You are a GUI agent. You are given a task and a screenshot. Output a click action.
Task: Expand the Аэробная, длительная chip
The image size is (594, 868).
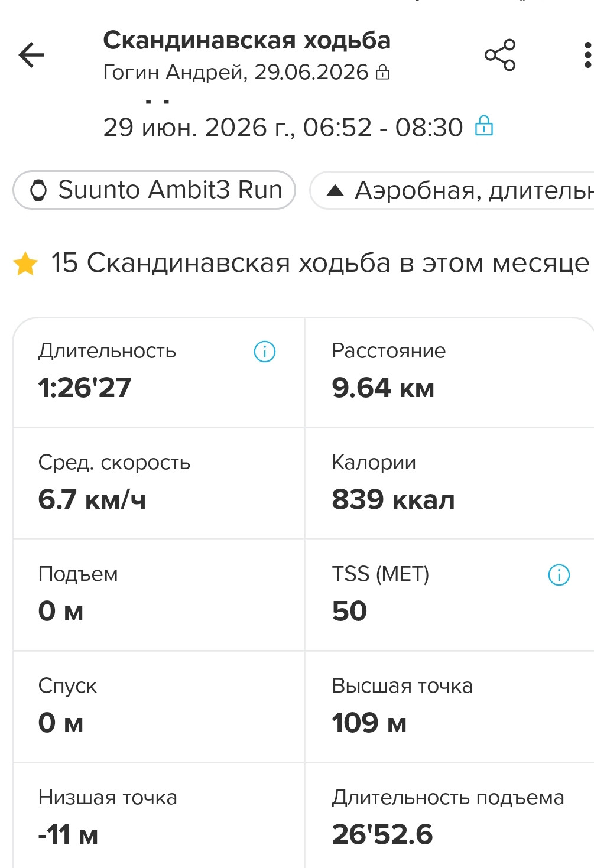point(452,190)
